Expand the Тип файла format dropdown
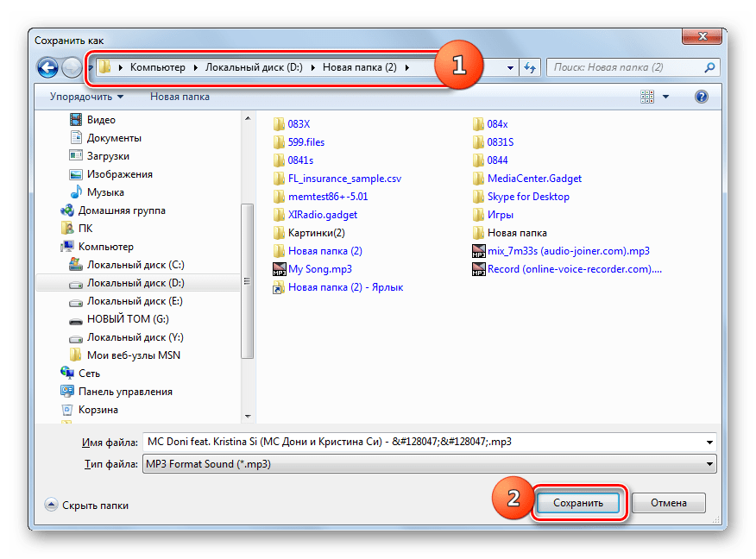The image size is (756, 559). point(709,465)
